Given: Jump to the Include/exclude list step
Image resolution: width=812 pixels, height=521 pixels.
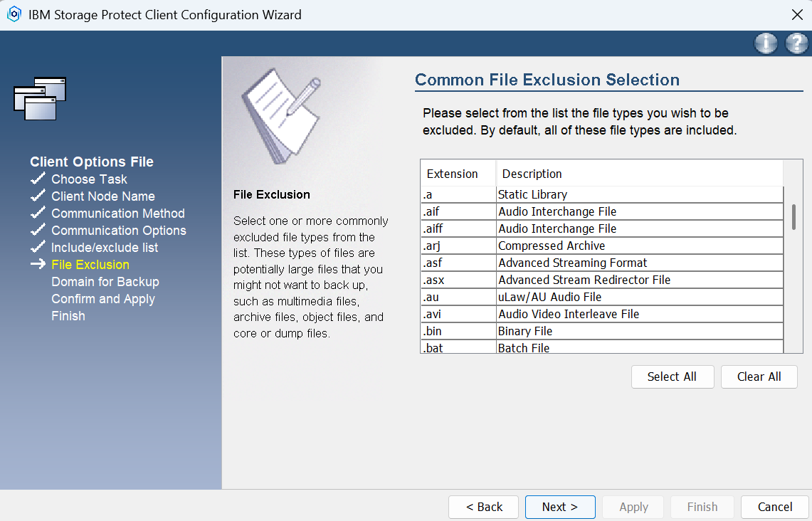Looking at the screenshot, I should [105, 248].
